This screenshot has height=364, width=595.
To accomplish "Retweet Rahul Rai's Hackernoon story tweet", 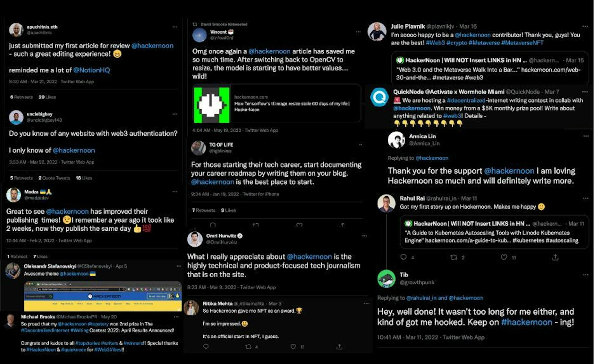I will click(x=454, y=257).
